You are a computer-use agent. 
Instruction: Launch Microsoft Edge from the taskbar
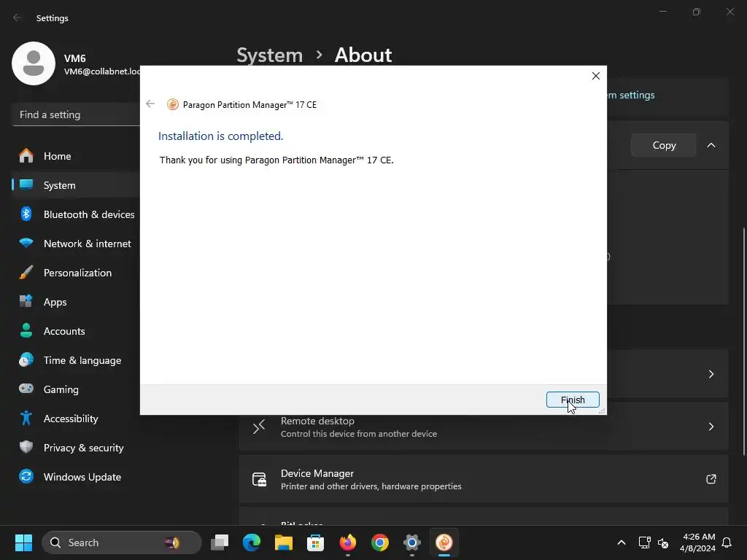pos(252,542)
